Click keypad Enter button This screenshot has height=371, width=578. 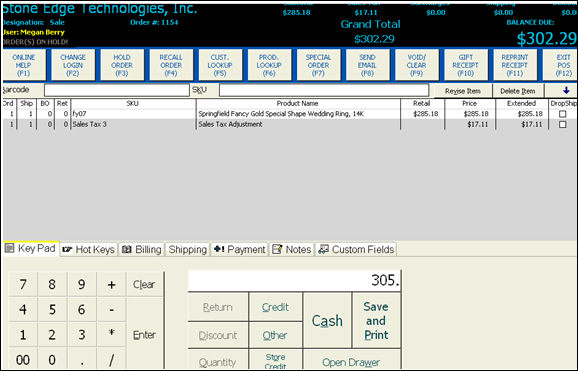(144, 334)
